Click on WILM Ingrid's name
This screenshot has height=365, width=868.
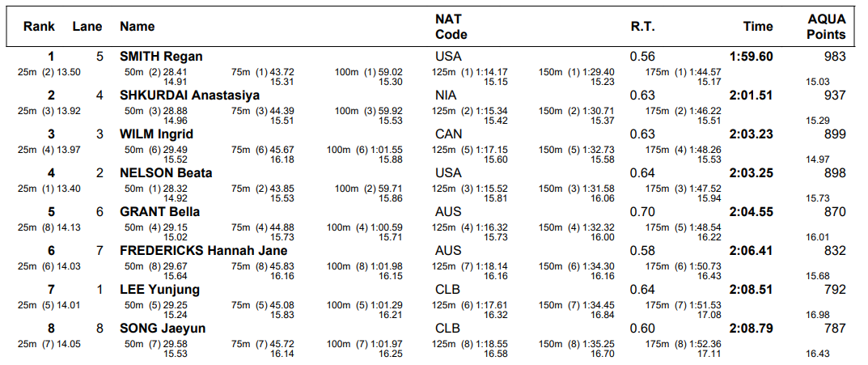click(x=156, y=134)
